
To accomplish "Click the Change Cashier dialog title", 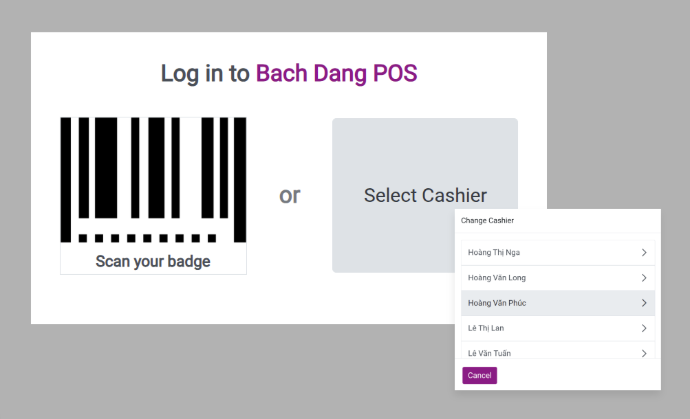I will [x=487, y=219].
